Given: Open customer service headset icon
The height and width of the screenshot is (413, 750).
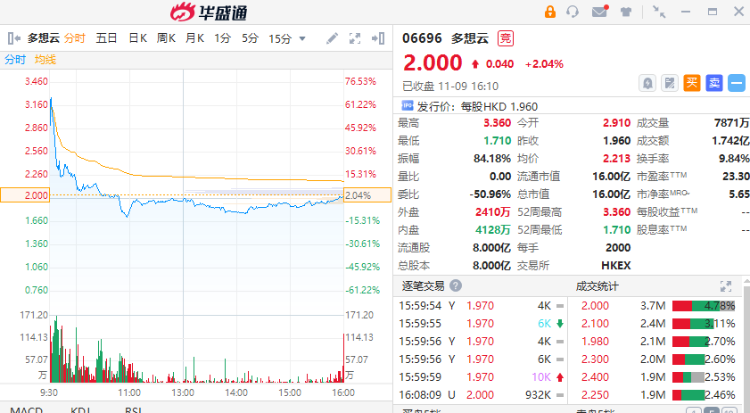Looking at the screenshot, I should tap(573, 11).
